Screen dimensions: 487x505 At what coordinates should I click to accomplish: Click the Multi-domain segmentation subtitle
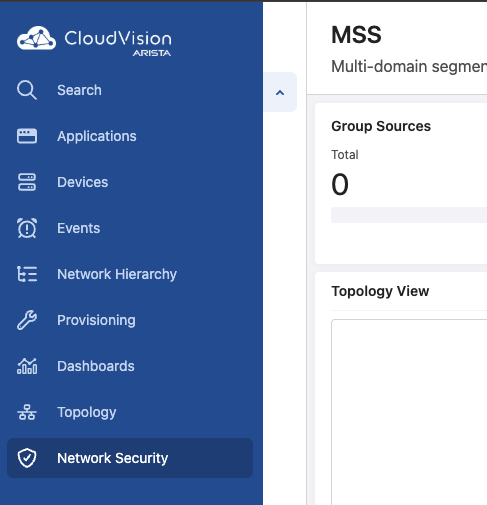pyautogui.click(x=409, y=66)
